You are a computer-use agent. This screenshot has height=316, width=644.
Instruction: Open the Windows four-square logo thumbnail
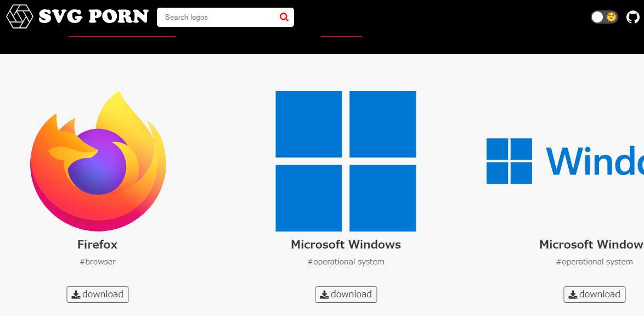point(346,161)
